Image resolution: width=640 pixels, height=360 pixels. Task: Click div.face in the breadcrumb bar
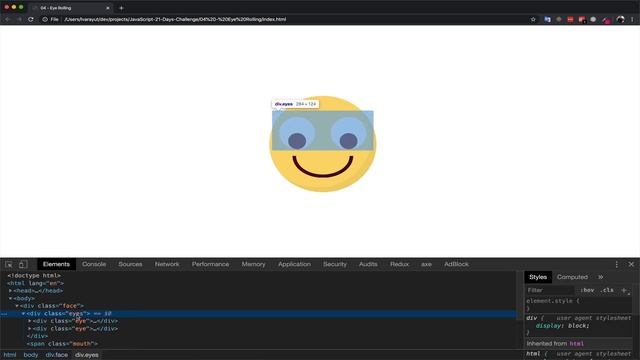point(57,355)
